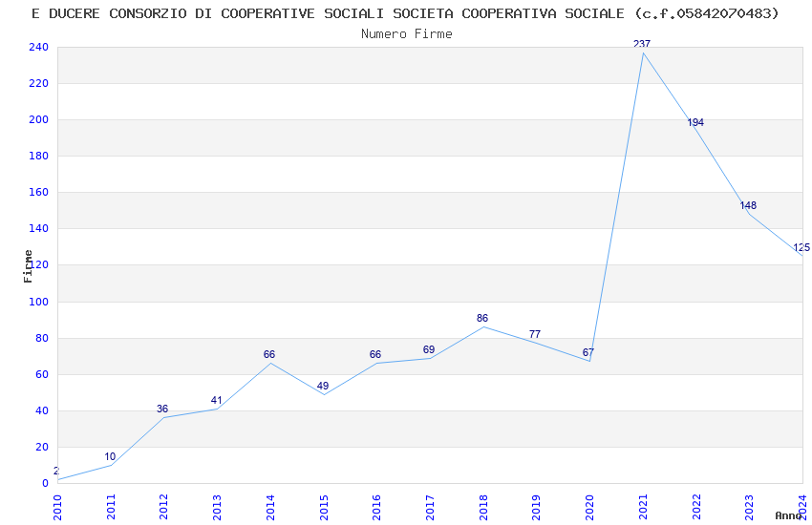Image resolution: width=812 pixels, height=525 pixels.
Task: Click the x-axis year 2011
Action: [x=111, y=507]
